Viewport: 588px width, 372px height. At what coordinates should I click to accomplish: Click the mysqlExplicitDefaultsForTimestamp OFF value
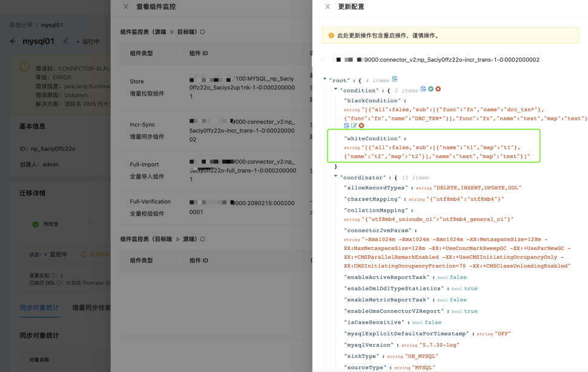503,333
